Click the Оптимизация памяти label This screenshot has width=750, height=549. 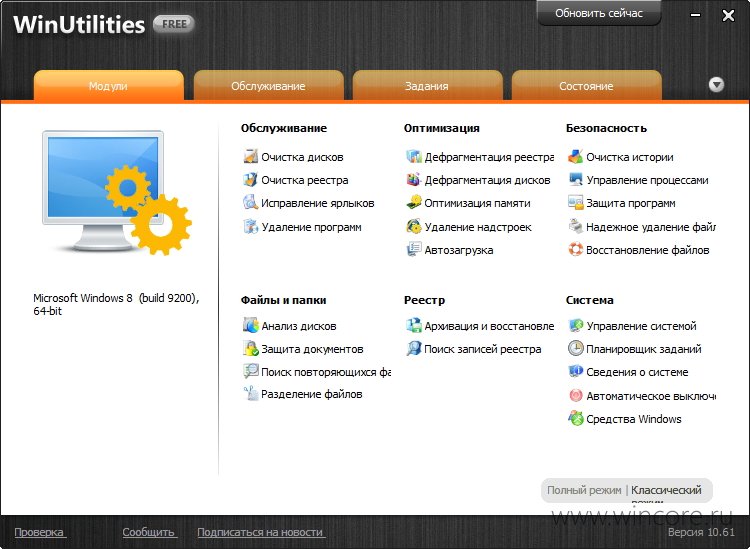click(x=477, y=203)
